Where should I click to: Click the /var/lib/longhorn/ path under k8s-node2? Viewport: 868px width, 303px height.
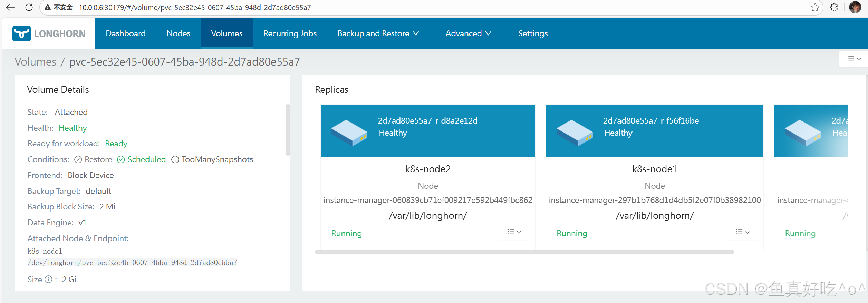tap(428, 216)
